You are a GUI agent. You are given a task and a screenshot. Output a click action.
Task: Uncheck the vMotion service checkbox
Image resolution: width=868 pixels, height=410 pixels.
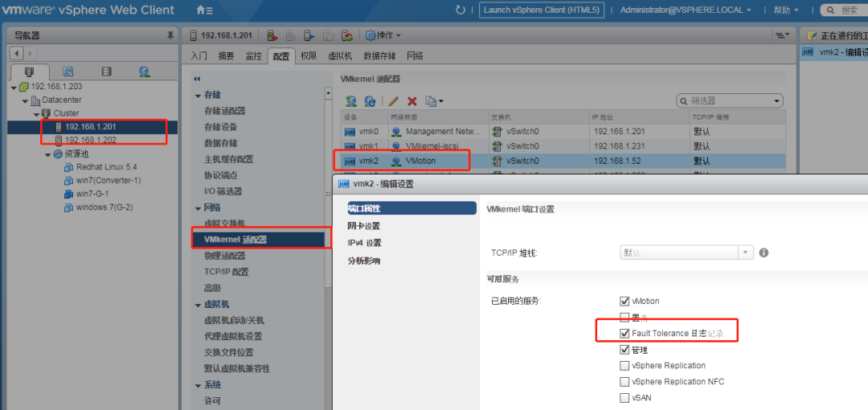624,301
